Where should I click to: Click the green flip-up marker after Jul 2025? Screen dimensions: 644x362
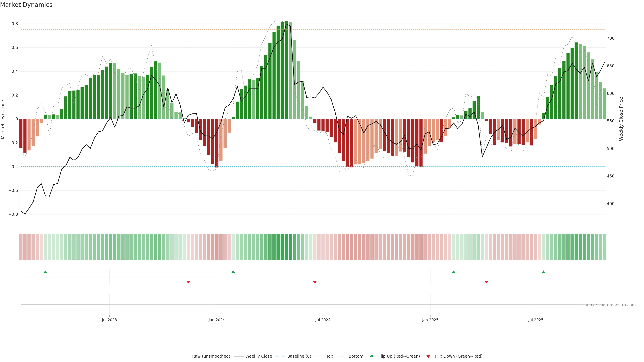click(x=543, y=272)
